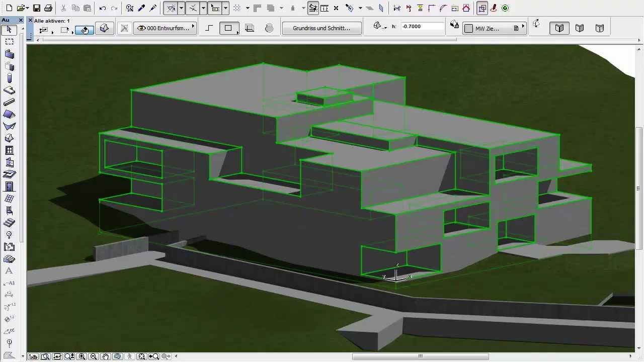Select the Lamp tool in the toolbox
The height and width of the screenshot is (362, 644).
10,235
